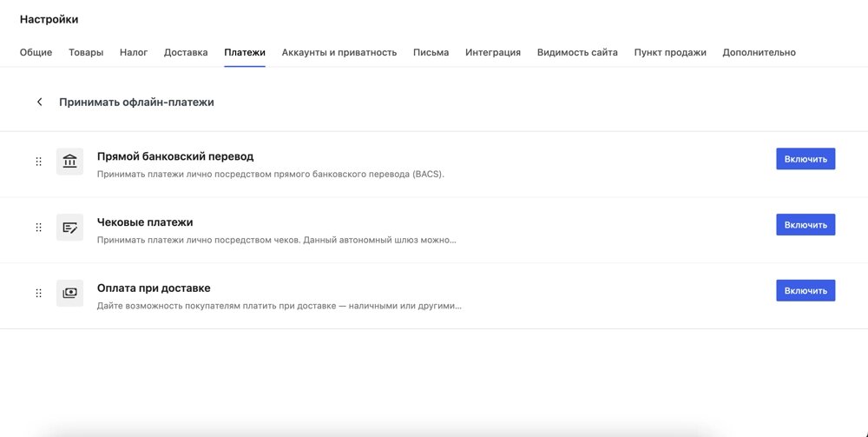
Task: Click the bank icon of Прямой банковский перевод
Action: coord(69,162)
